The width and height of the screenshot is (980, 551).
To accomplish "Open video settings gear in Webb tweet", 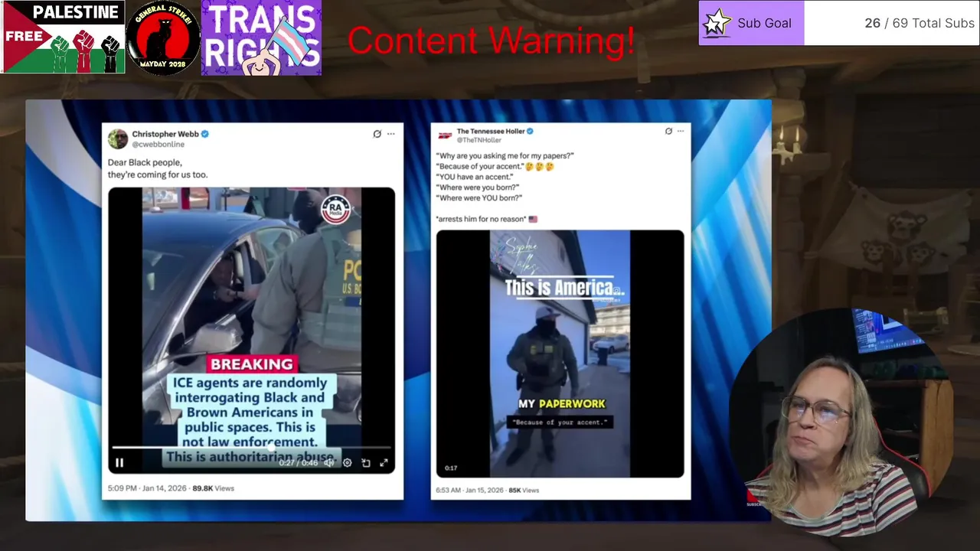I will 347,462.
